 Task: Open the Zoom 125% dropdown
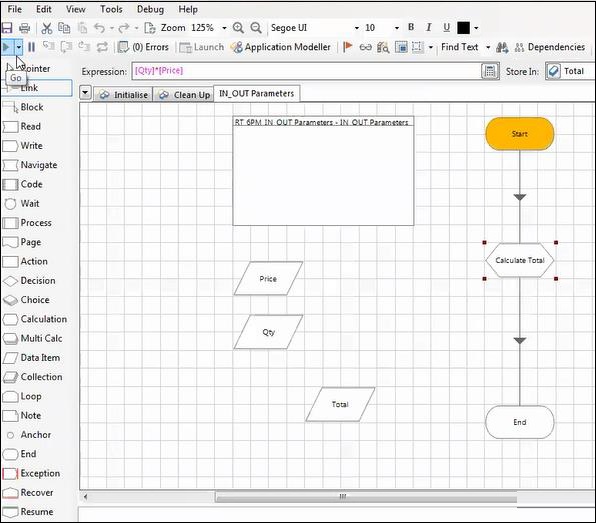pos(224,28)
